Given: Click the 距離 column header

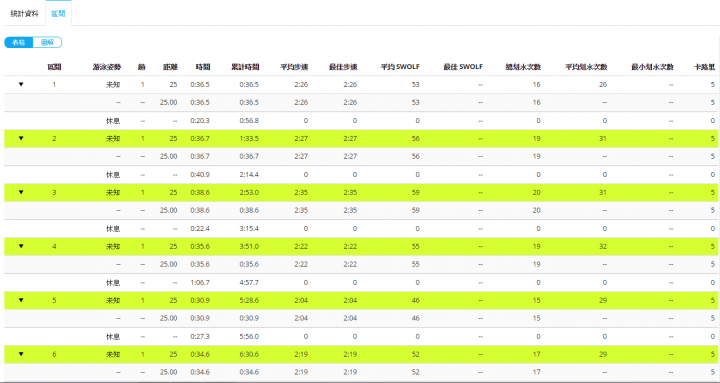Looking at the screenshot, I should (x=170, y=67).
